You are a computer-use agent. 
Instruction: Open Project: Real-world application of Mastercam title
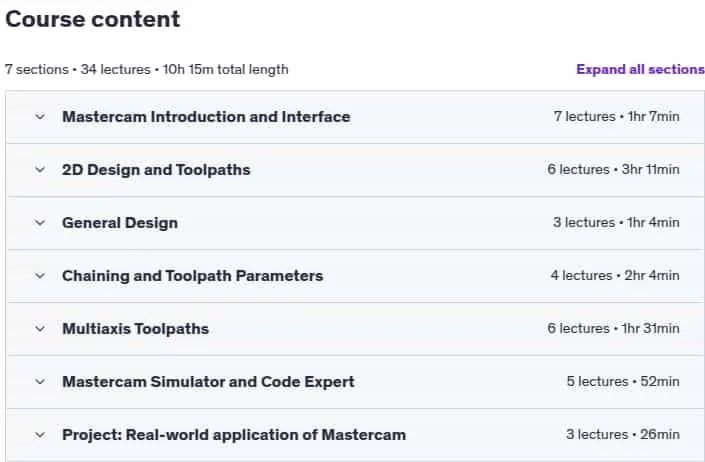(234, 435)
